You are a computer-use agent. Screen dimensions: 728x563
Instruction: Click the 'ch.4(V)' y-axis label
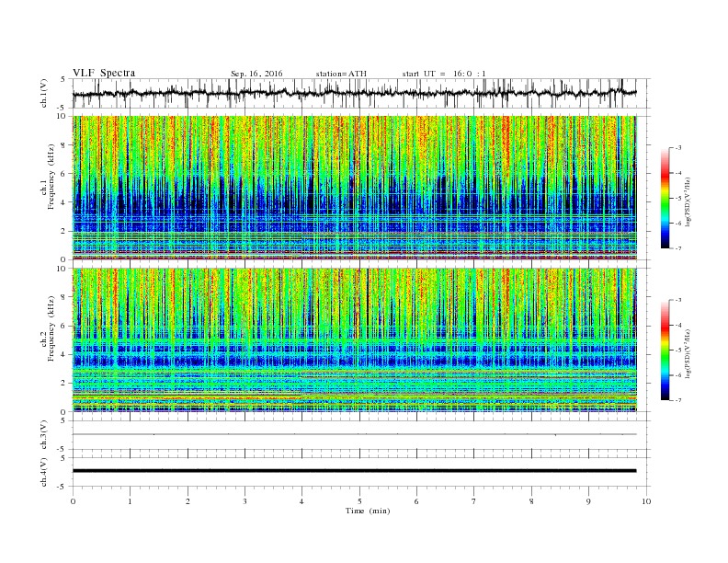click(43, 474)
